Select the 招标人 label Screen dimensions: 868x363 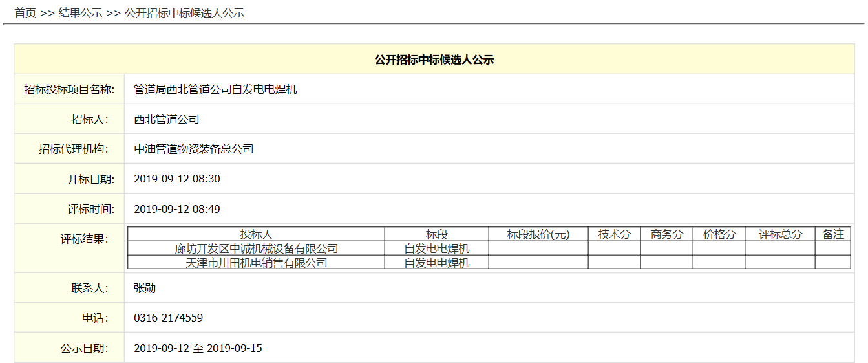90,119
